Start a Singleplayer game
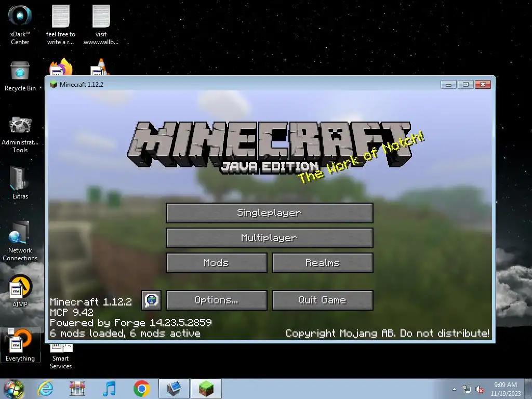 pos(270,212)
